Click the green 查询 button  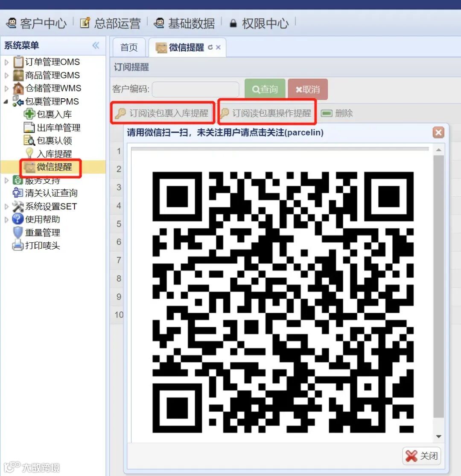coord(265,89)
